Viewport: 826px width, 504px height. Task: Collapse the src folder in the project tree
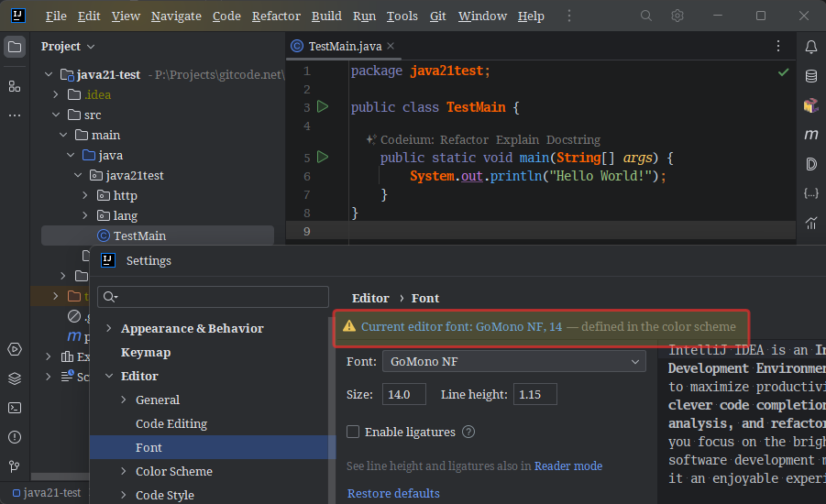[57, 115]
